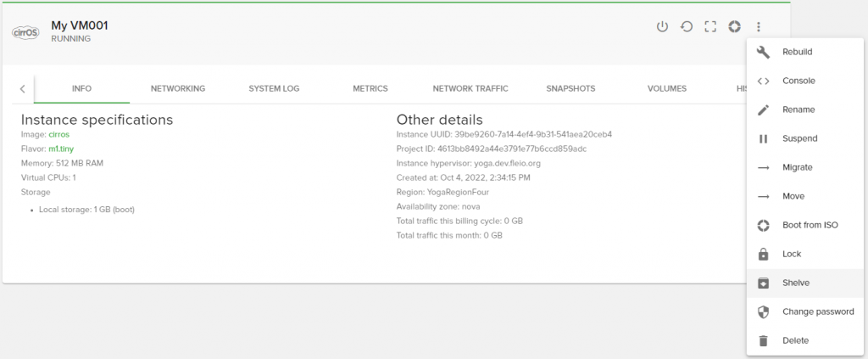Open the cirros image link
This screenshot has height=359, width=868.
point(58,135)
